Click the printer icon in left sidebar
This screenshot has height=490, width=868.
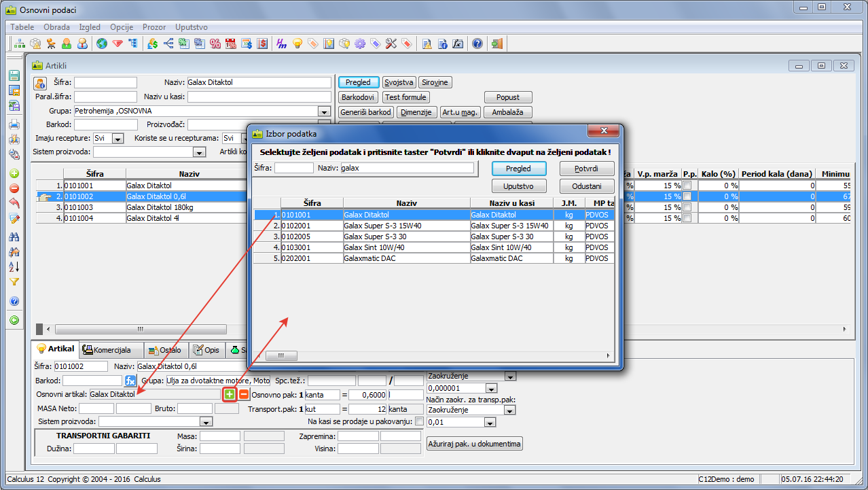[x=14, y=124]
